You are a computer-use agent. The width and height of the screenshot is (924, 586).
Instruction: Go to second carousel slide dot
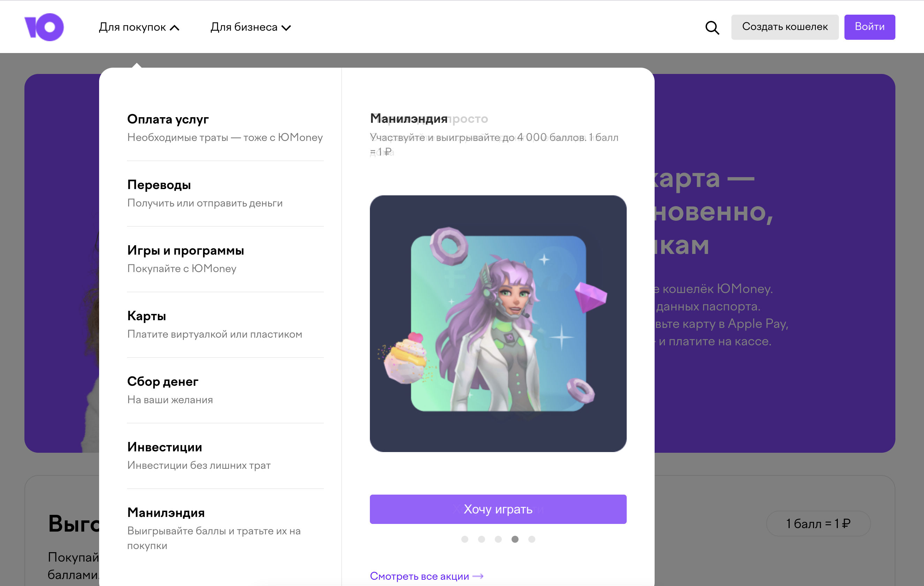(x=481, y=539)
